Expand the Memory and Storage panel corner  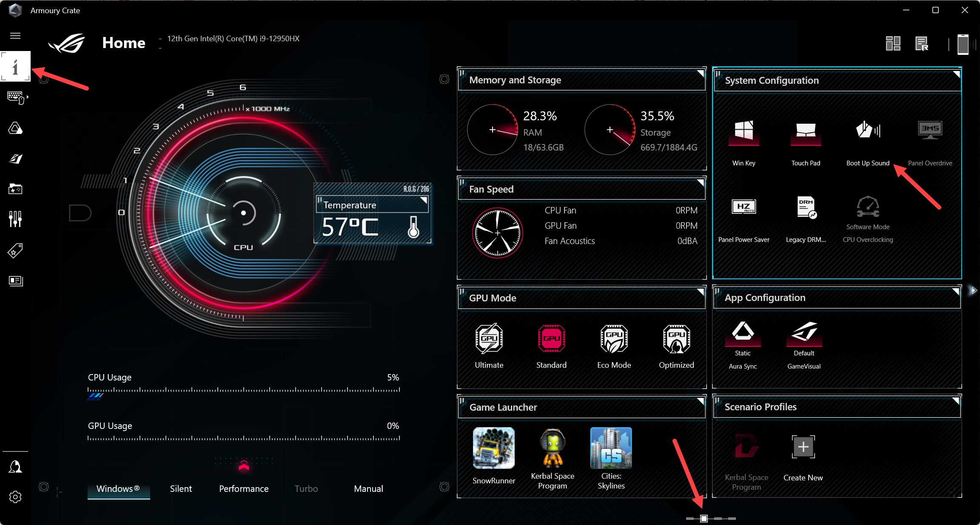click(700, 74)
